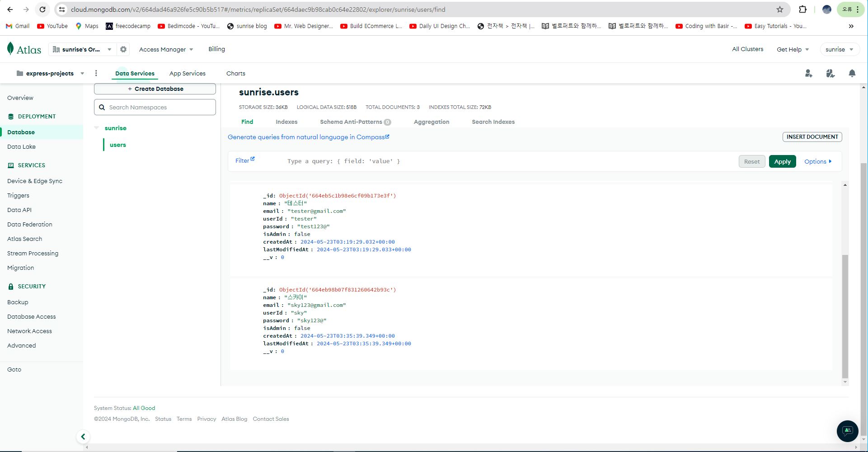The height and width of the screenshot is (452, 868).
Task: Click Create Database button
Action: point(155,89)
